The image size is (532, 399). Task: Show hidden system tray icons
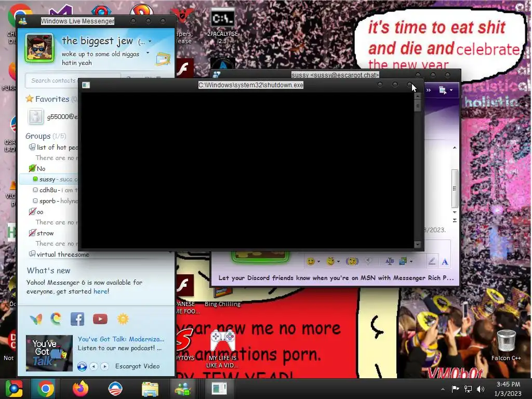point(443,389)
